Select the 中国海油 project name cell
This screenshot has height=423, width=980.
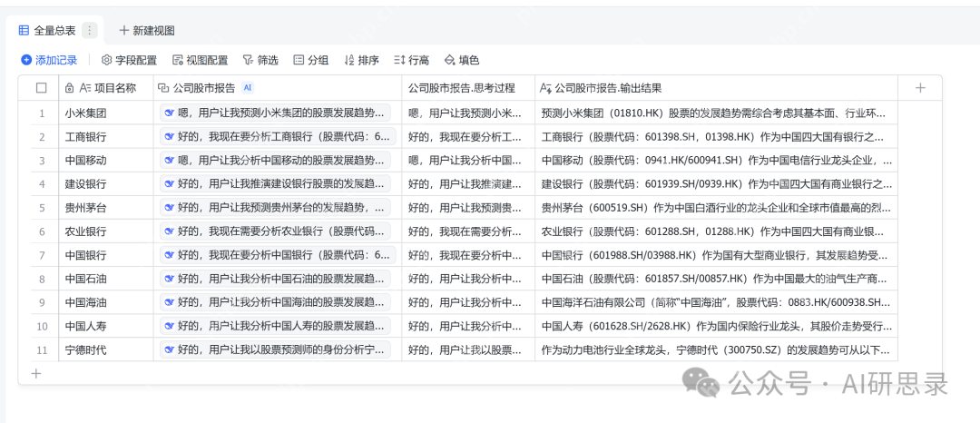(x=105, y=303)
